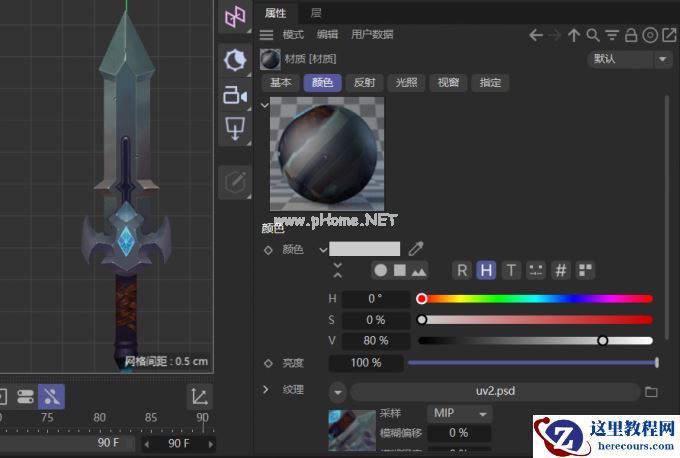This screenshot has width=680, height=458.
Task: Click the axis graph icon above timeline
Action: (x=199, y=396)
